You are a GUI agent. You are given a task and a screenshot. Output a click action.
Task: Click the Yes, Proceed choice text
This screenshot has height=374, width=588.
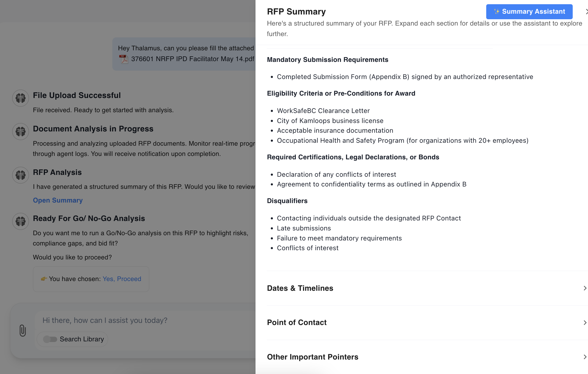coord(122,279)
